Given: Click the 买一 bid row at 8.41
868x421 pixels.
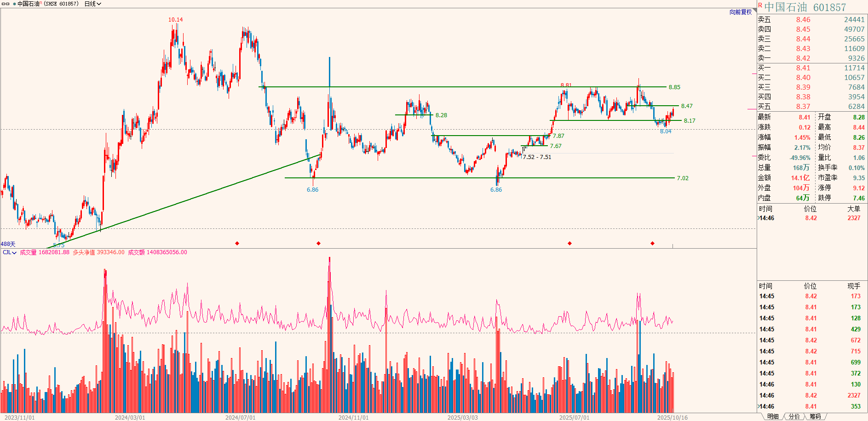Looking at the screenshot, I should (x=811, y=68).
